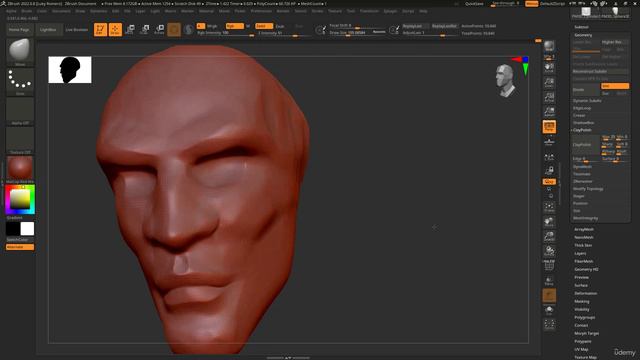Toggle Sculptris Pro mode icon
640x360 pixels.
pos(189,29)
